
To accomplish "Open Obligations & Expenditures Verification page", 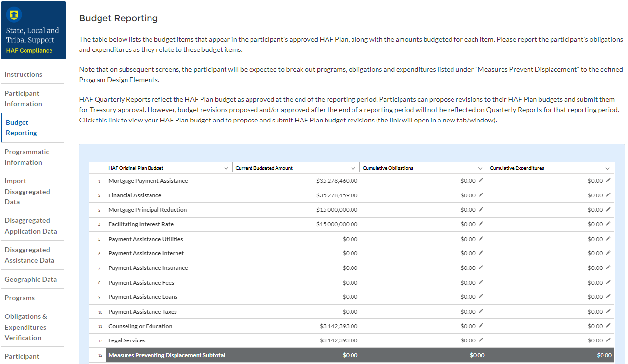I will [26, 327].
